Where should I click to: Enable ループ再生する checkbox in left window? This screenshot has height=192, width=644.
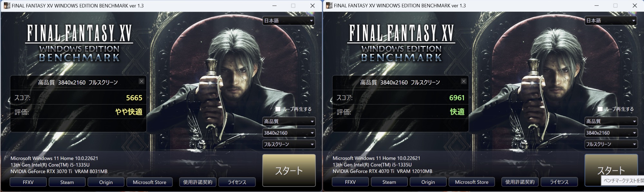278,109
